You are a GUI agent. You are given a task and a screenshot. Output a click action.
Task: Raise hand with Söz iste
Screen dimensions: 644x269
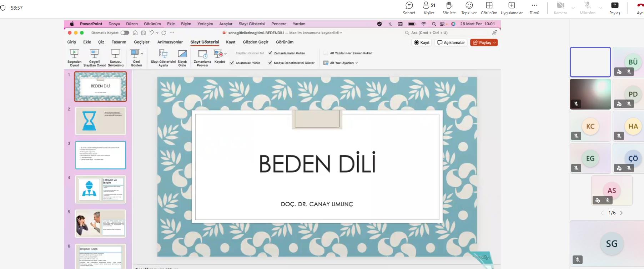449,6
